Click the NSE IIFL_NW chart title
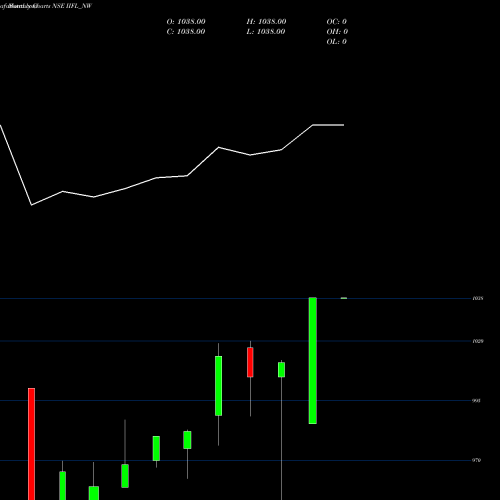Viewport: 500px width, 500px height. pyautogui.click(x=72, y=6)
